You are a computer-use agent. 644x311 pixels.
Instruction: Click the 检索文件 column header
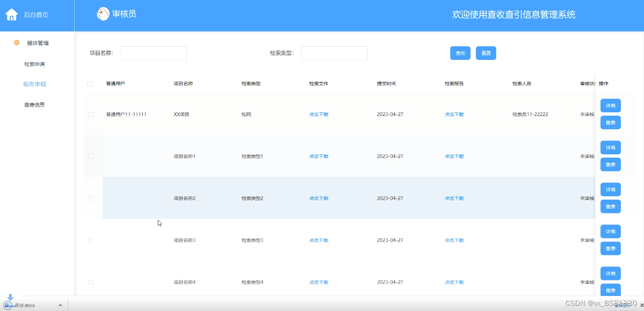pos(319,84)
